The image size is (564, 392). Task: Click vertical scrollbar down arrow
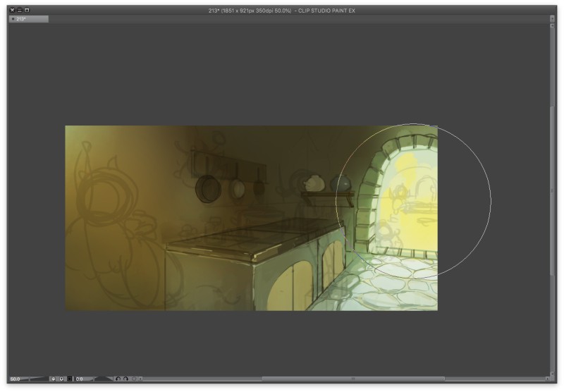(552, 374)
